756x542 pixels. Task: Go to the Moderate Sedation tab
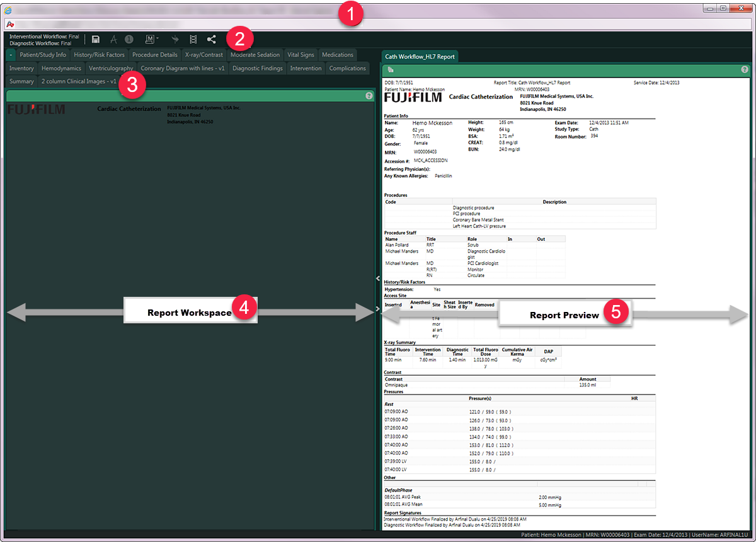[x=255, y=55]
